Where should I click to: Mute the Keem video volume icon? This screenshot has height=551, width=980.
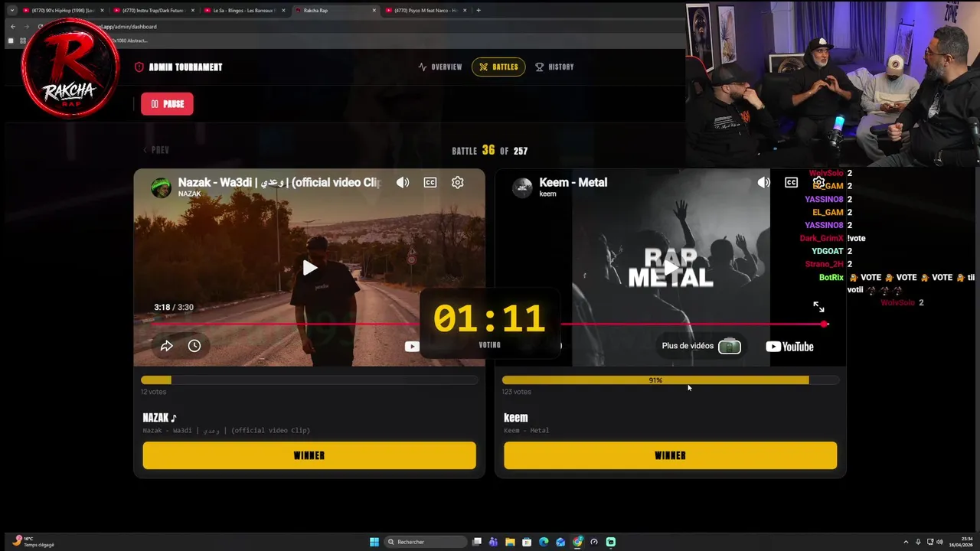[763, 182]
